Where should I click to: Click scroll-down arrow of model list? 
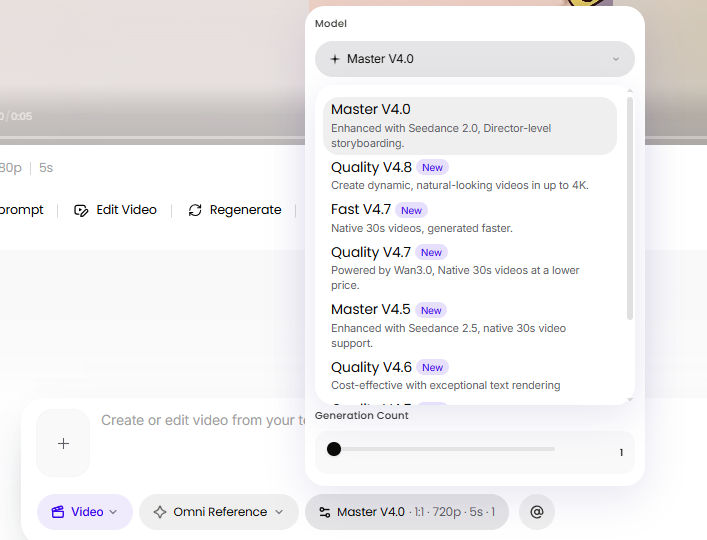630,399
